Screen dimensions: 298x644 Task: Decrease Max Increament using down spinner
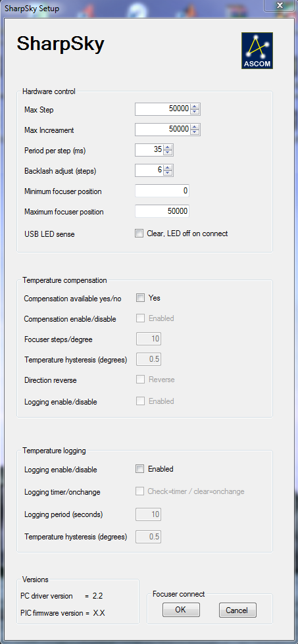[x=195, y=132]
